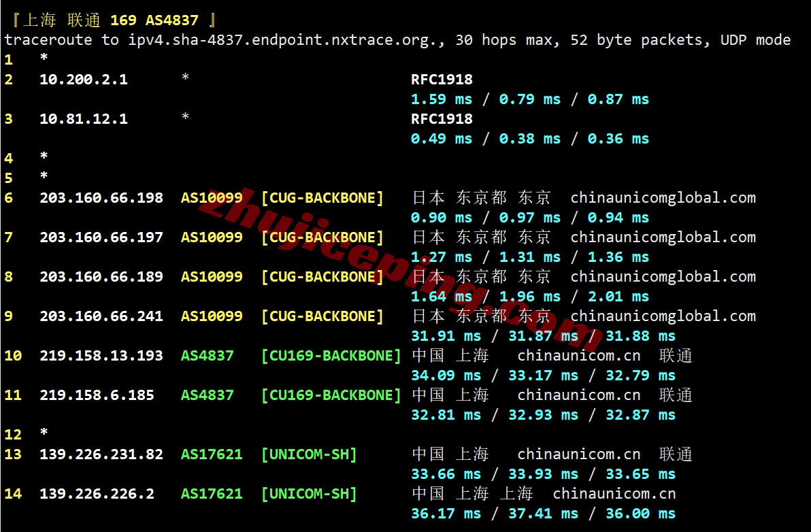The width and height of the screenshot is (811, 532).
Task: Click IP address 203.160.66.189
Action: [x=101, y=277]
